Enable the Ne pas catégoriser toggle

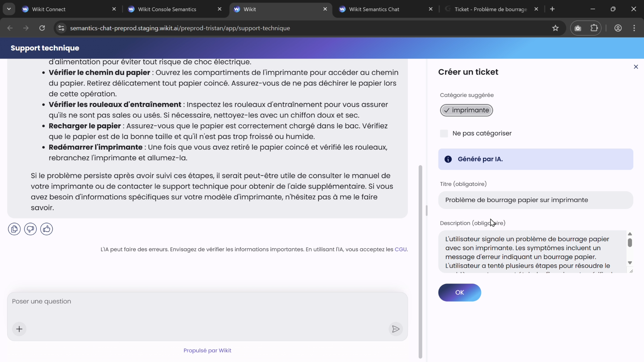[444, 133]
